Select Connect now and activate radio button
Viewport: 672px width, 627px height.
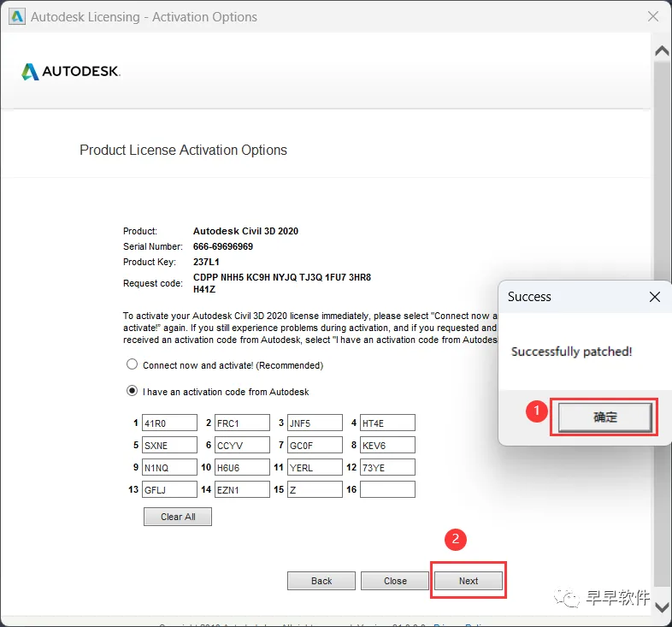[x=132, y=364]
